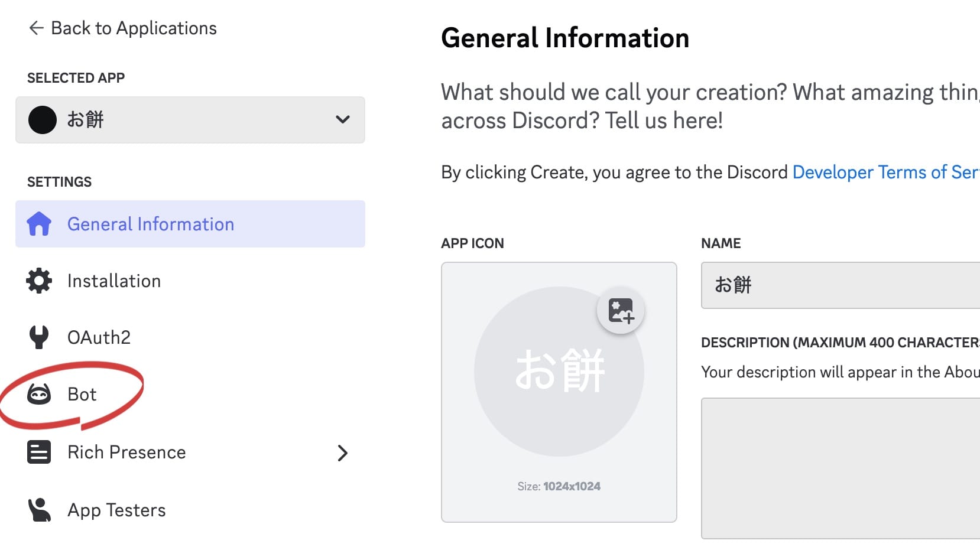Image resolution: width=980 pixels, height=560 pixels.
Task: Open the selected app dropdown お餅
Action: coord(190,120)
